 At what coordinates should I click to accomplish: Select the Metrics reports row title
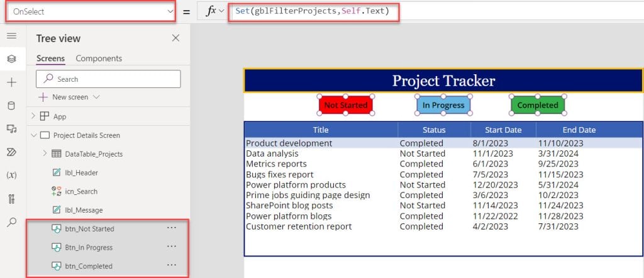(277, 164)
